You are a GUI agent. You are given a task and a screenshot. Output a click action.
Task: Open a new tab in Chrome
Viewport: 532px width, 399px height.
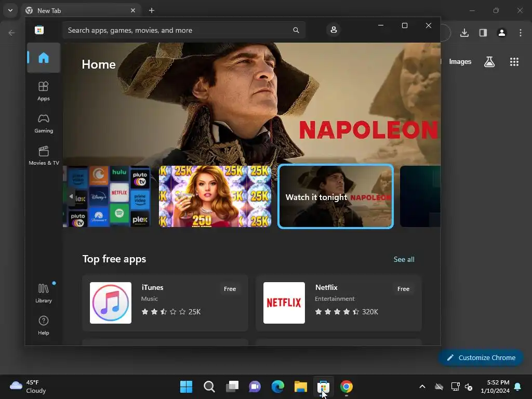[x=152, y=10]
